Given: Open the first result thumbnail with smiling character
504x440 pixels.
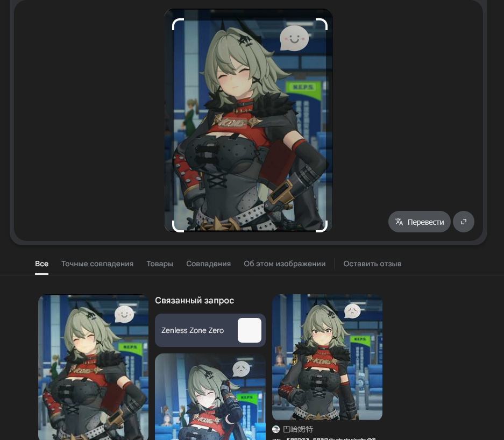Looking at the screenshot, I should (93, 367).
